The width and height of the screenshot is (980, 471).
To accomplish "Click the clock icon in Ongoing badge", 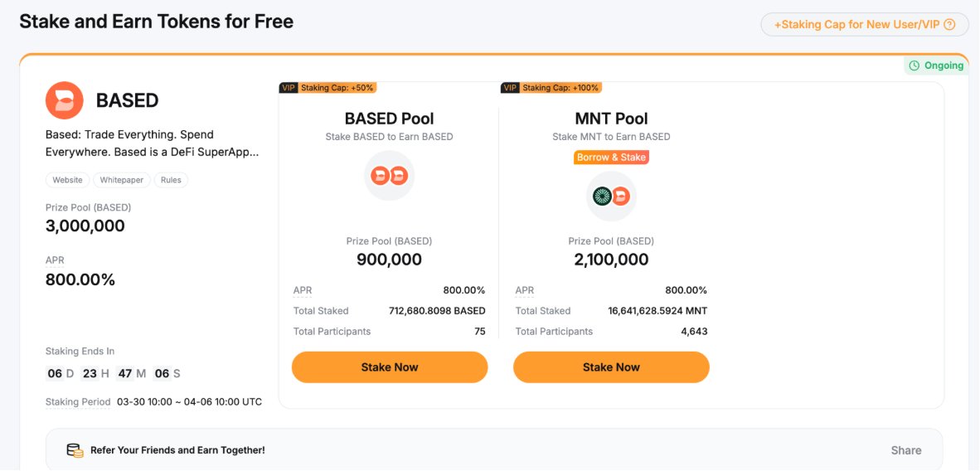I will 915,66.
